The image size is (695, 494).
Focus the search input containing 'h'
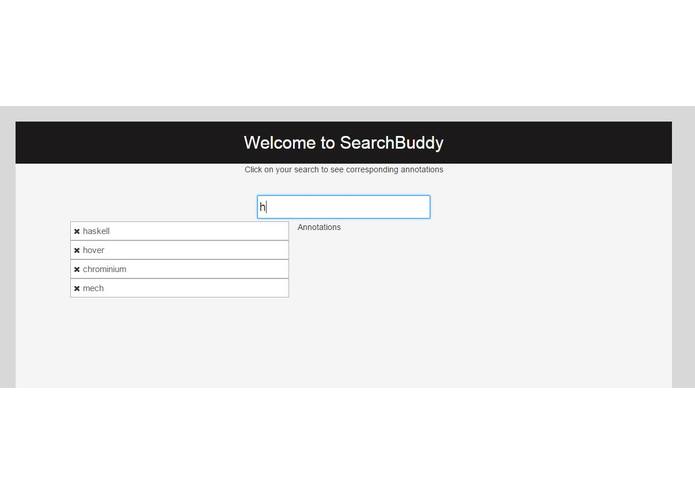click(344, 207)
